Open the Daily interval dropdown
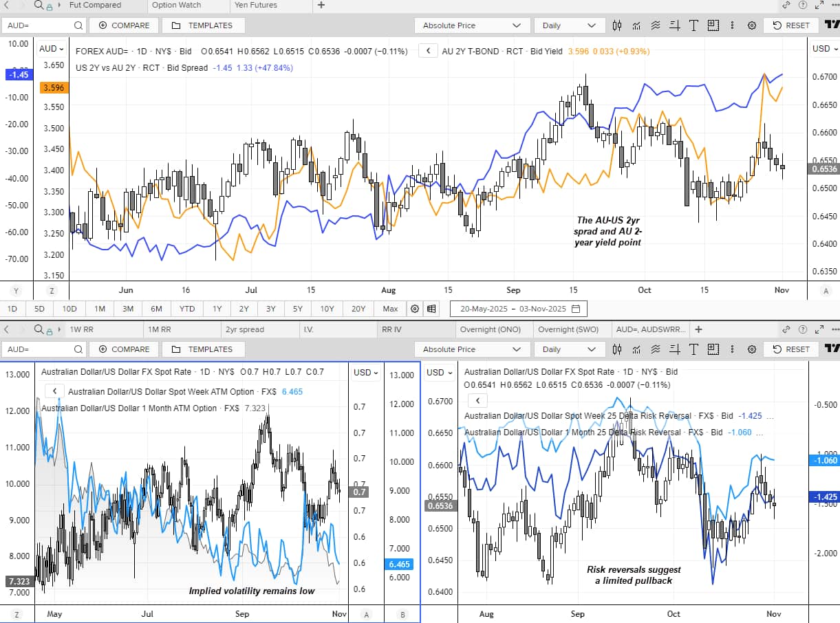This screenshot has height=623, width=840. click(x=569, y=25)
